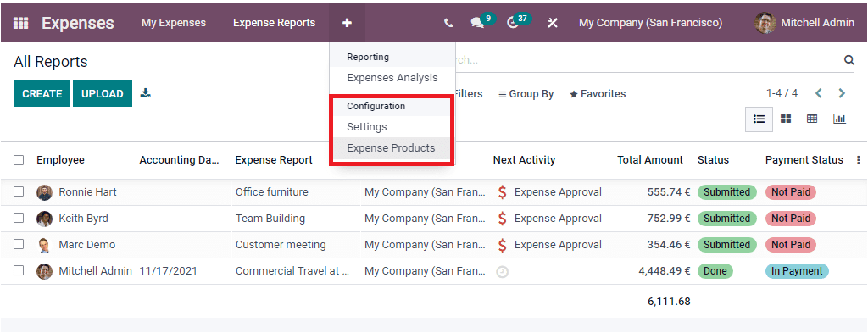Click the Mitchell Admin avatar

point(765,23)
